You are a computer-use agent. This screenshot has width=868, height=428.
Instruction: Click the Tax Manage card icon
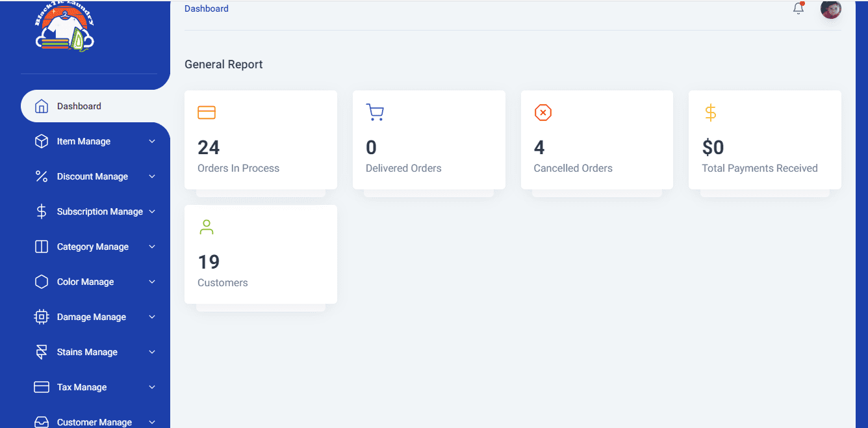(x=42, y=387)
